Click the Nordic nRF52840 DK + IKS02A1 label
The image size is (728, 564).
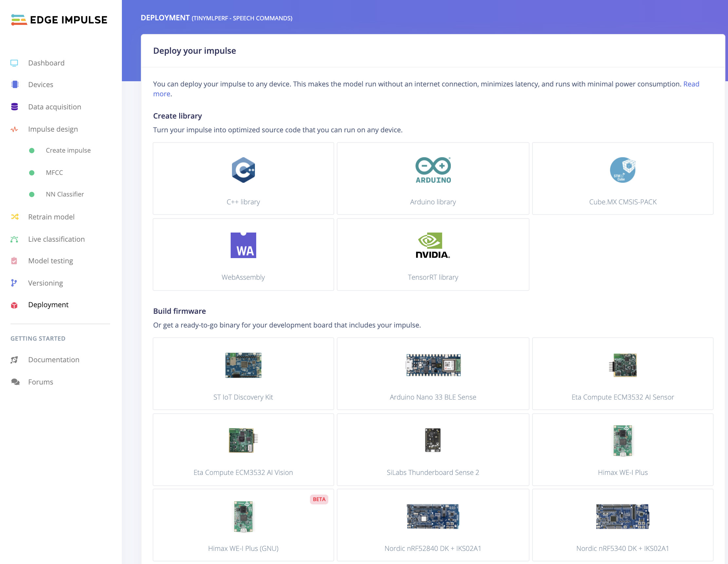pyautogui.click(x=433, y=549)
